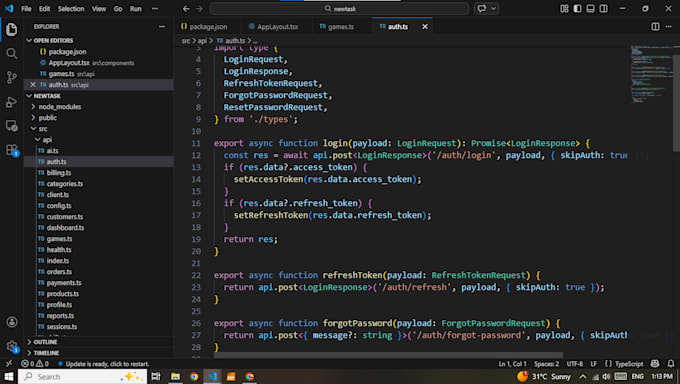Click the Explorer more actions ellipsis
Viewport: 680px width, 384px height.
pos(162,26)
